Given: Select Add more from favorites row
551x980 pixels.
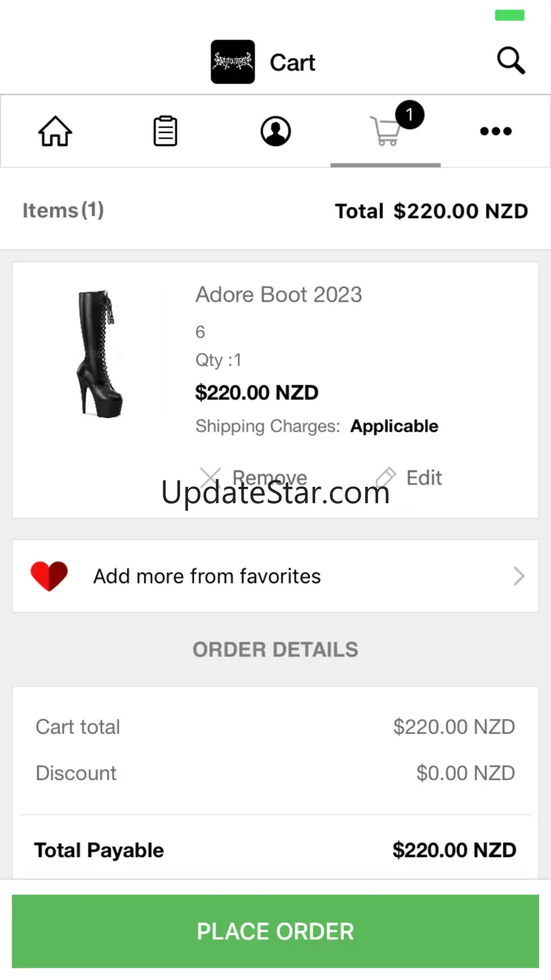Looking at the screenshot, I should pos(207,577).
